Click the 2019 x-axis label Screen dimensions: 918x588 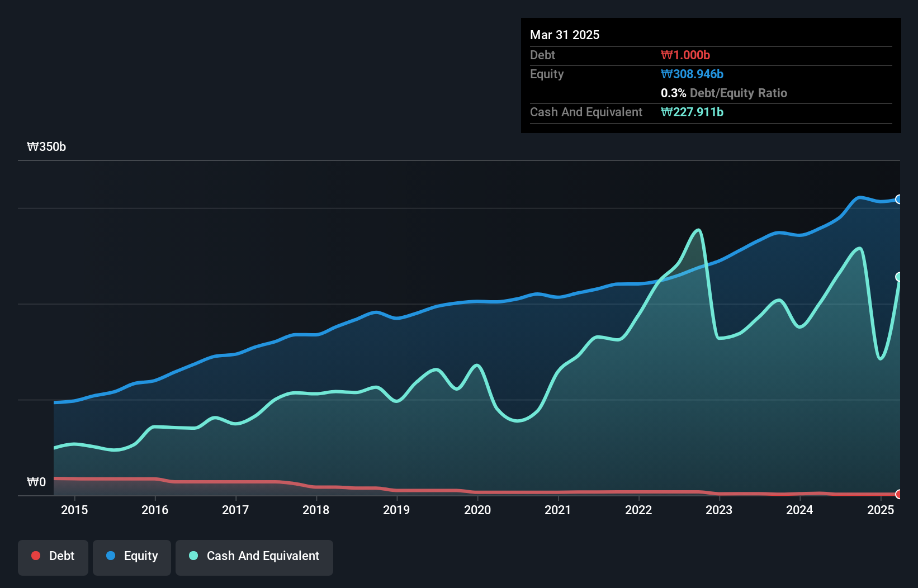[x=396, y=510]
